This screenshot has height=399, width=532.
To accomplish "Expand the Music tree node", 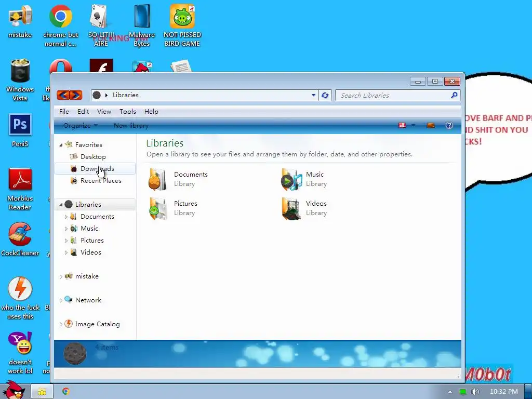I will [x=66, y=229].
